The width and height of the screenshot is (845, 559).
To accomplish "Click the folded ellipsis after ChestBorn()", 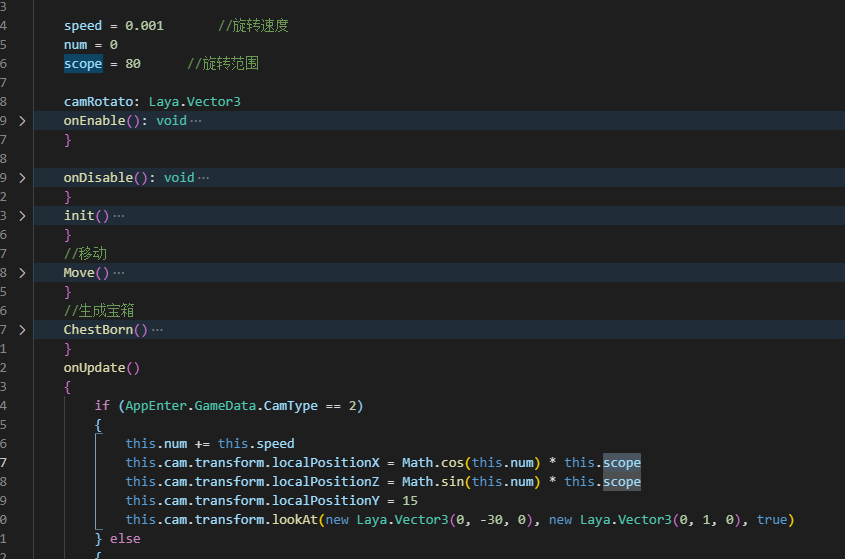I will coord(157,330).
